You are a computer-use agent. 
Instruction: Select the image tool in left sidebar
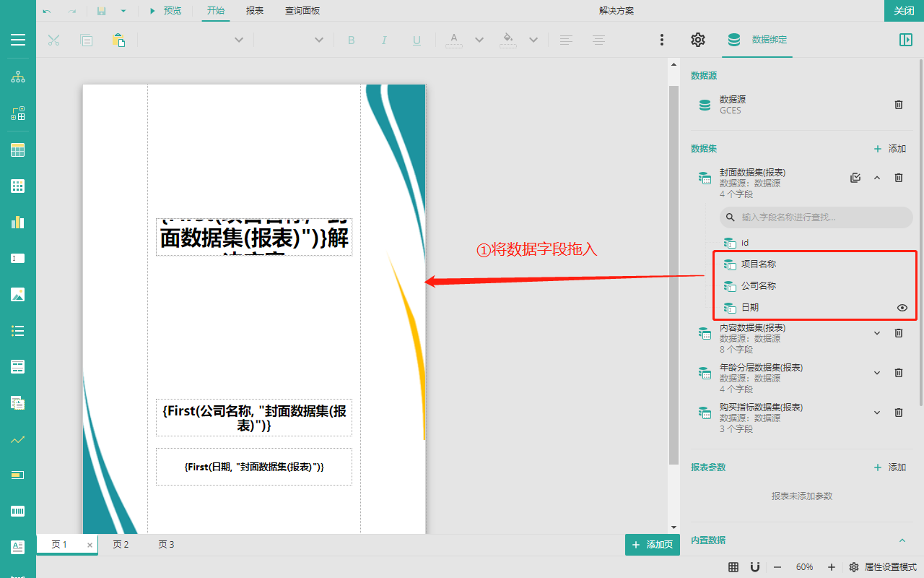pyautogui.click(x=18, y=294)
